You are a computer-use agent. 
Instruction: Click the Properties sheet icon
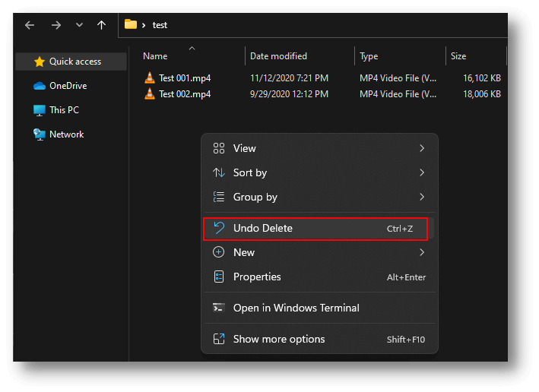219,277
